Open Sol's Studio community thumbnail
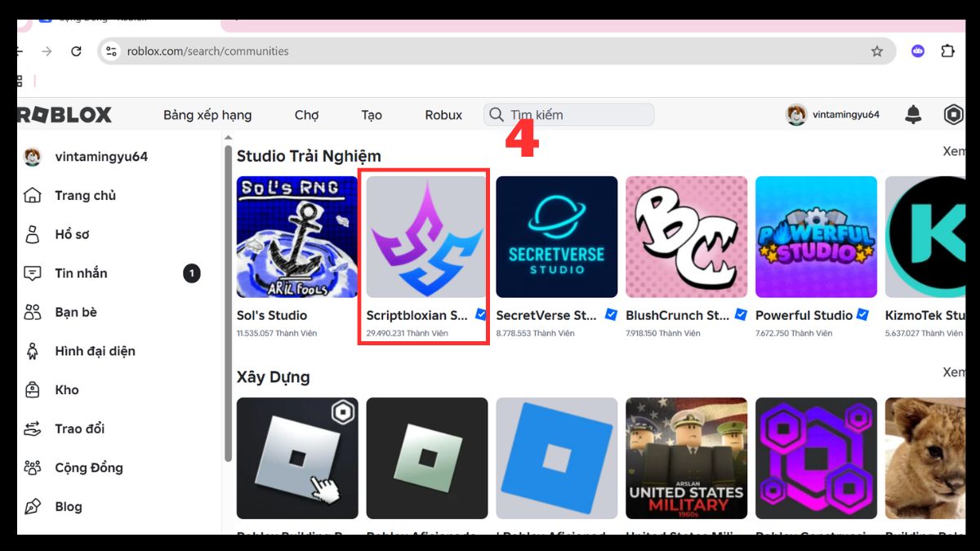The image size is (980, 551). tap(297, 237)
